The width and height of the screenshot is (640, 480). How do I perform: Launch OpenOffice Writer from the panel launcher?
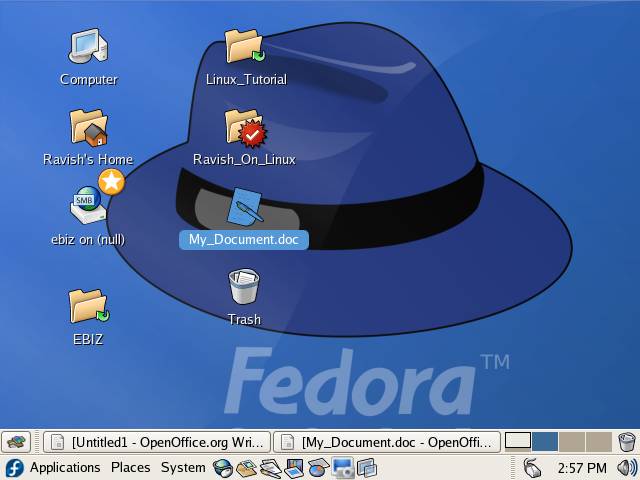tap(270, 467)
